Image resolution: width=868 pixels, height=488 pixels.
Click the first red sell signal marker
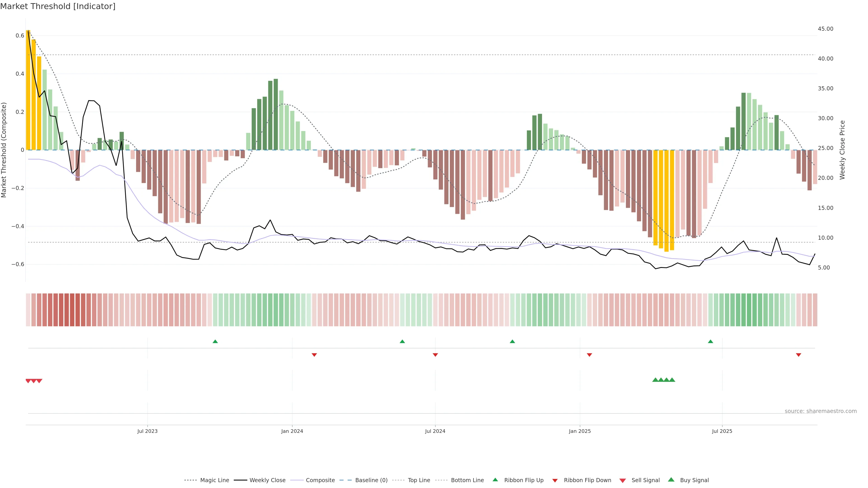coord(28,381)
